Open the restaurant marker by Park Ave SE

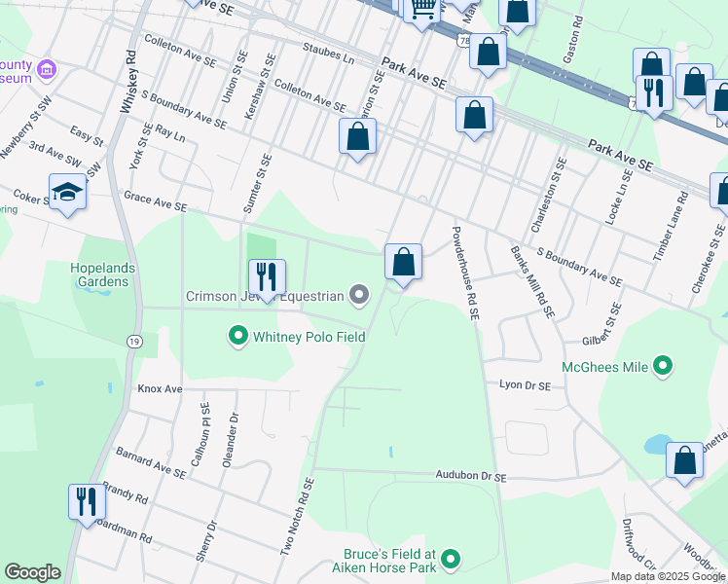[x=654, y=92]
